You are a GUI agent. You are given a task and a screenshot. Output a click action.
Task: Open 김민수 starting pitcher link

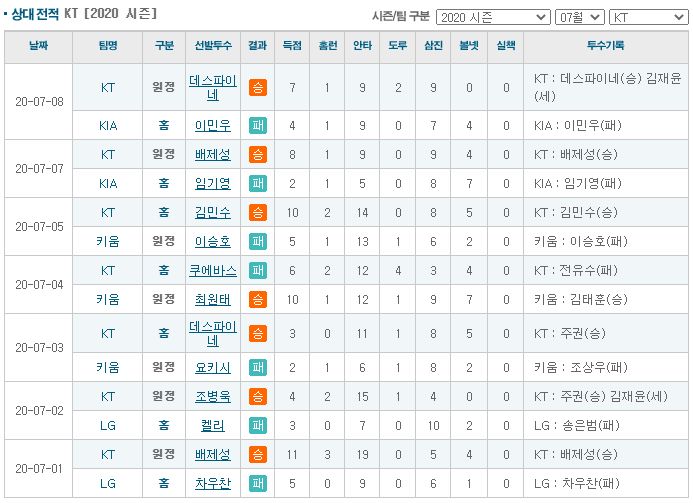213,213
